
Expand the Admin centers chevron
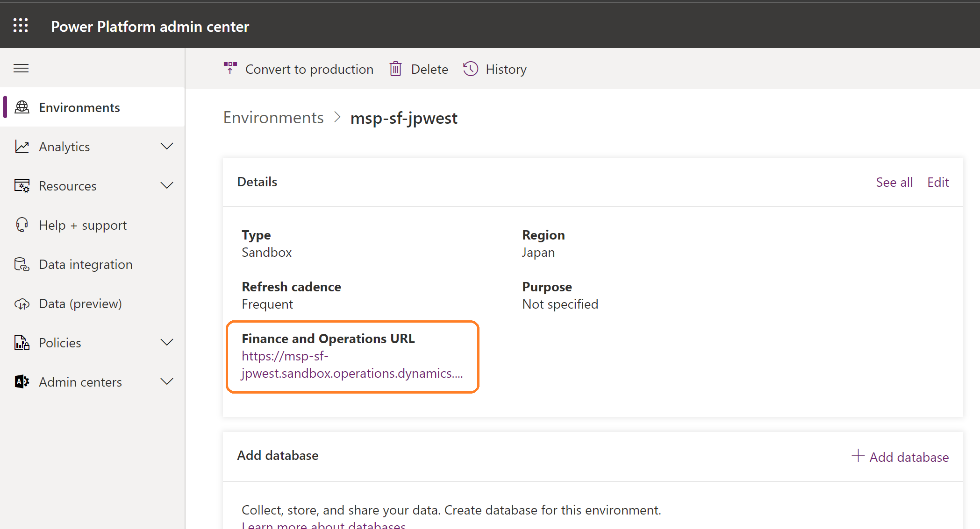[x=167, y=382]
